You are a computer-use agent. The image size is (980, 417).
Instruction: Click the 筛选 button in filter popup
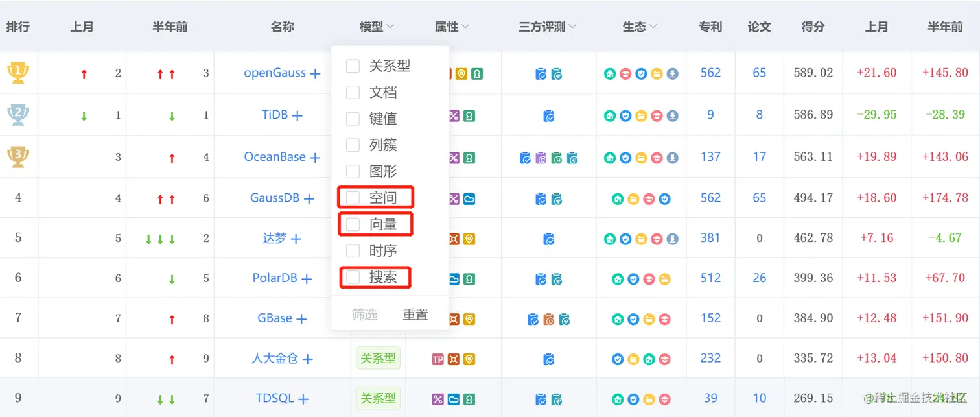(x=364, y=315)
